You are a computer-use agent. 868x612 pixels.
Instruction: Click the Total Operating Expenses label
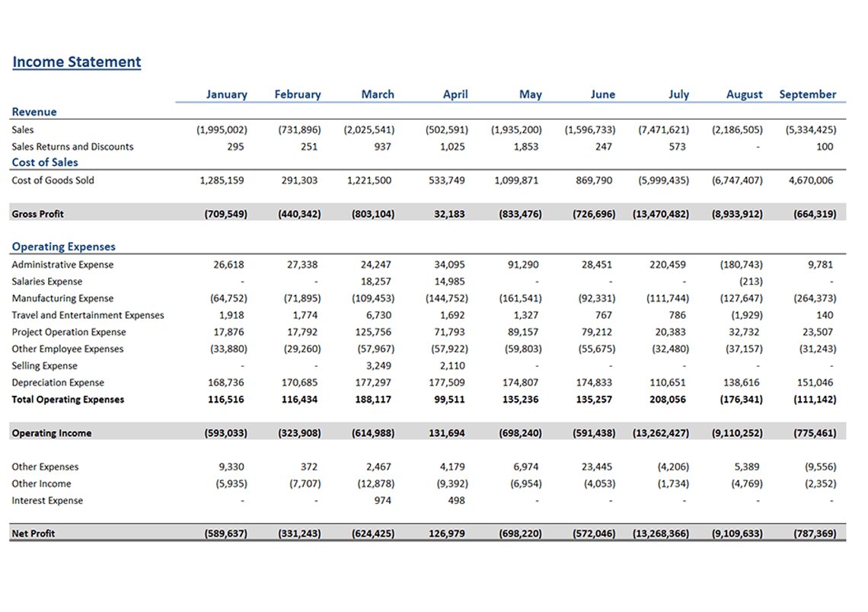tap(68, 400)
